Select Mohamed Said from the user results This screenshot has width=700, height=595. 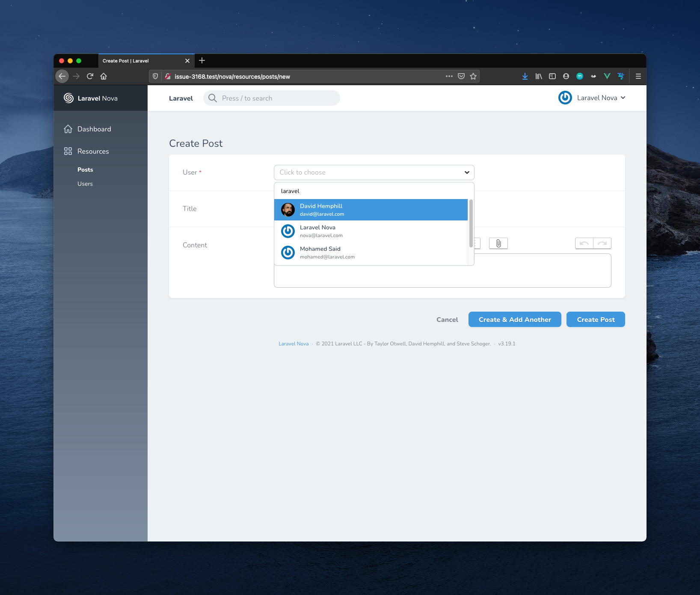point(342,253)
